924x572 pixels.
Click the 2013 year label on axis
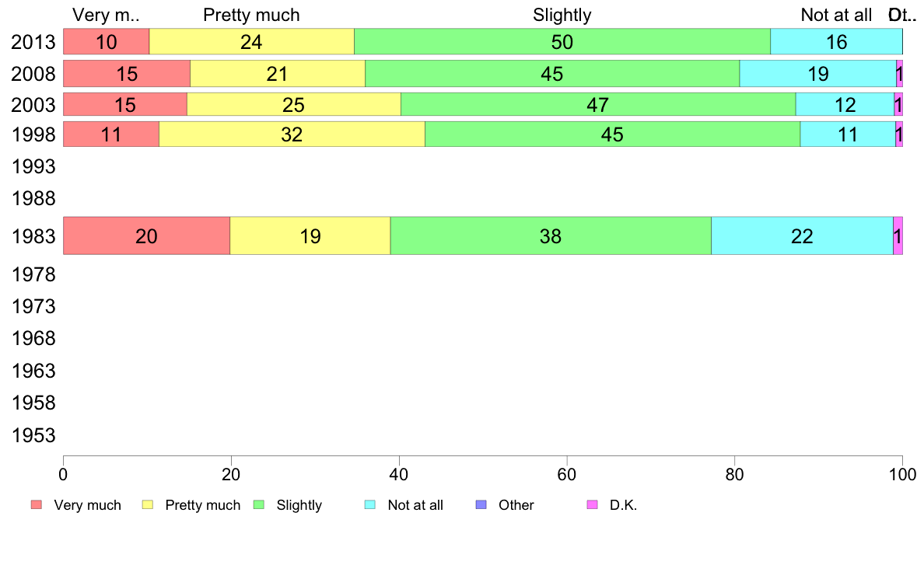point(33,43)
